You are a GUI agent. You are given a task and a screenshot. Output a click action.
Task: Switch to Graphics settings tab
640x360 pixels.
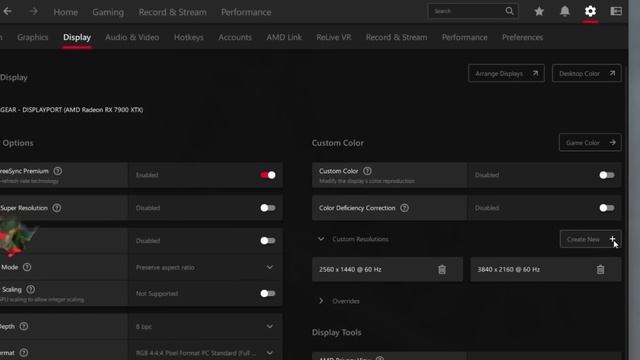click(33, 37)
